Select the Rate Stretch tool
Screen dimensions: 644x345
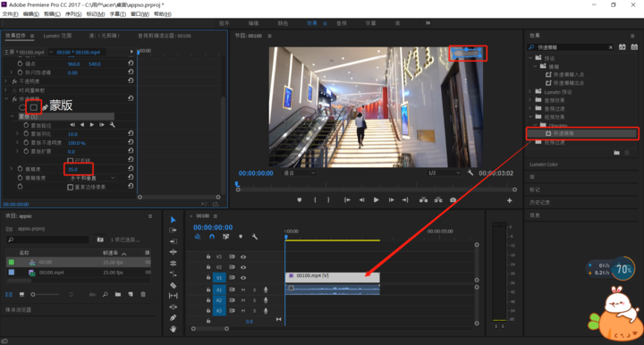point(173,263)
